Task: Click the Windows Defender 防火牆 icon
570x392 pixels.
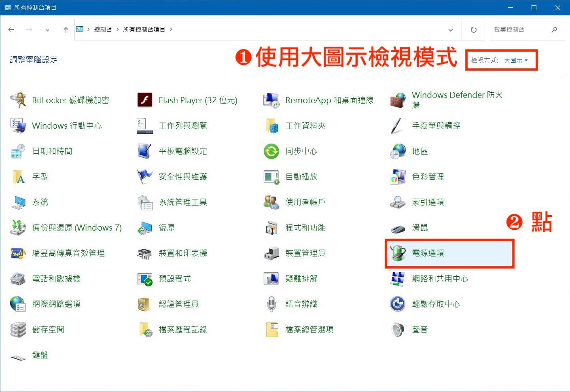Action: coord(398,100)
